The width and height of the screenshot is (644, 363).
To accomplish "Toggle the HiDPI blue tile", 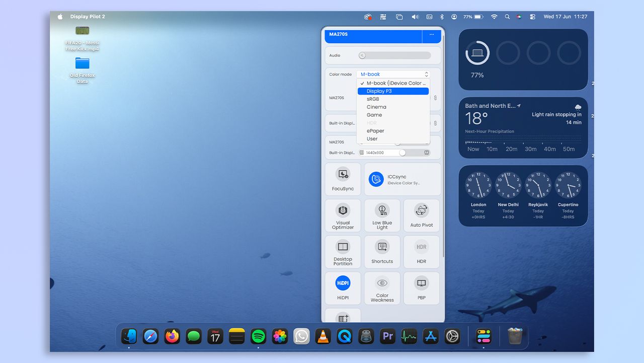I will [x=343, y=288].
